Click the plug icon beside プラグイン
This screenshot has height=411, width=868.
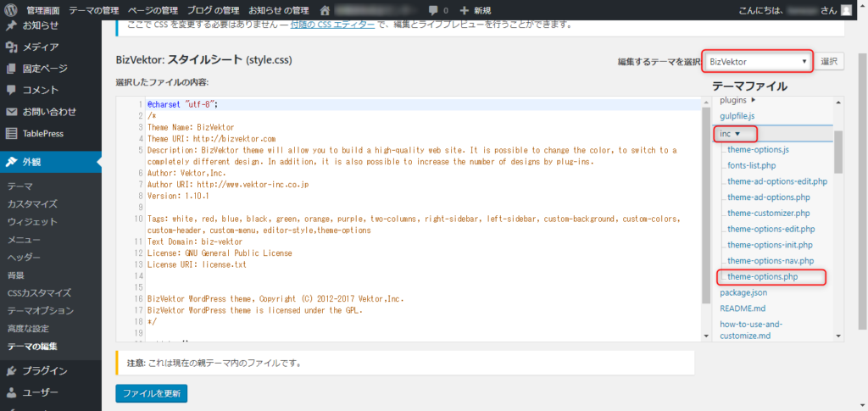(x=11, y=370)
